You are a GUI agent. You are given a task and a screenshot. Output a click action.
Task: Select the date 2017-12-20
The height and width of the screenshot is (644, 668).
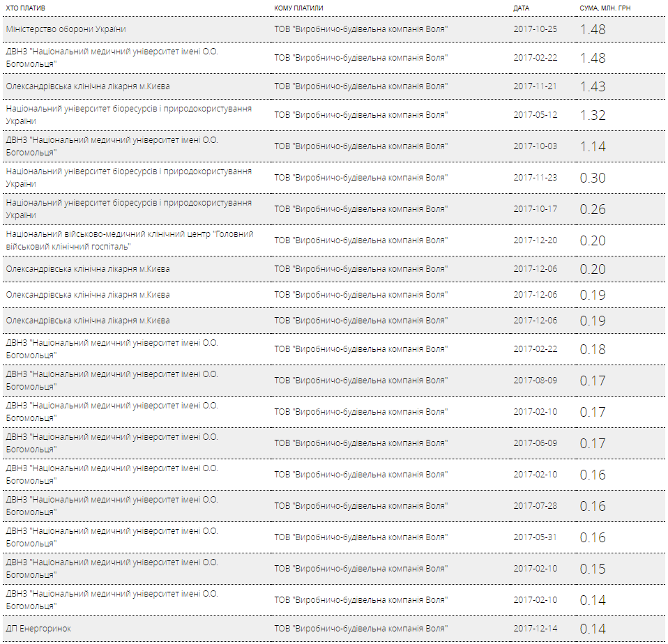pyautogui.click(x=535, y=240)
